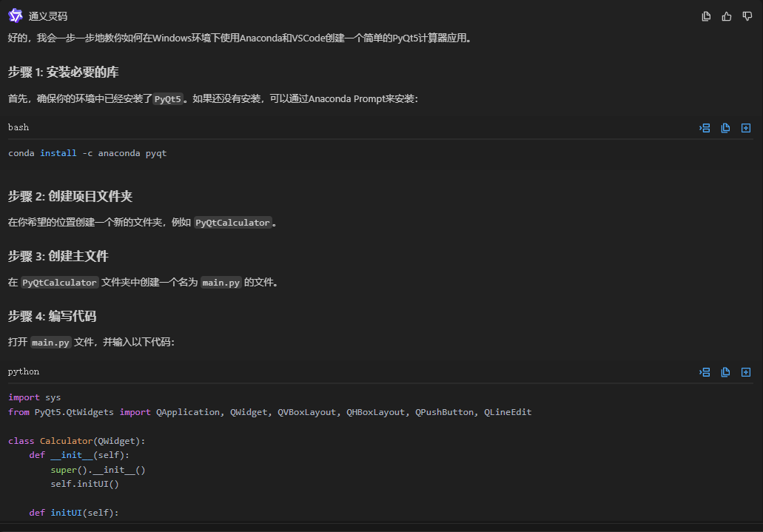Click the PyQt5 inline code tag

tap(168, 99)
